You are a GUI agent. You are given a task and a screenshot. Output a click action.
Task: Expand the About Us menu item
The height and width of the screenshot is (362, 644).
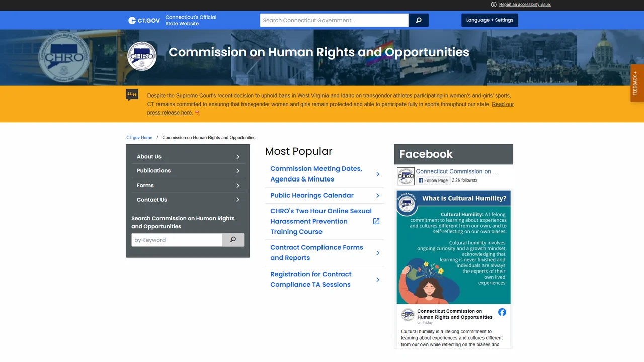[188, 157]
